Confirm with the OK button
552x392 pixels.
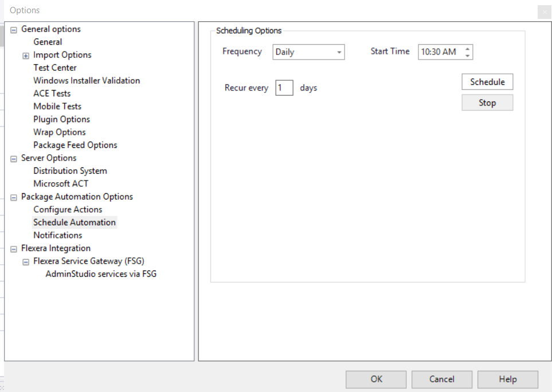(375, 379)
